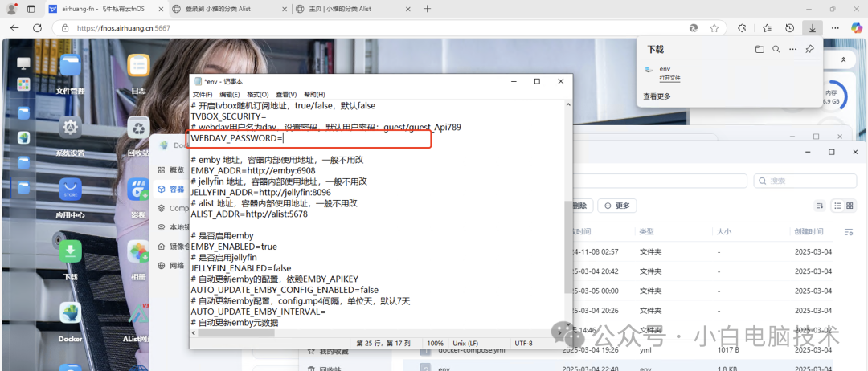The image size is (868, 371).
Task: Click the browser profile avatar icon
Action: pyautogui.click(x=11, y=9)
